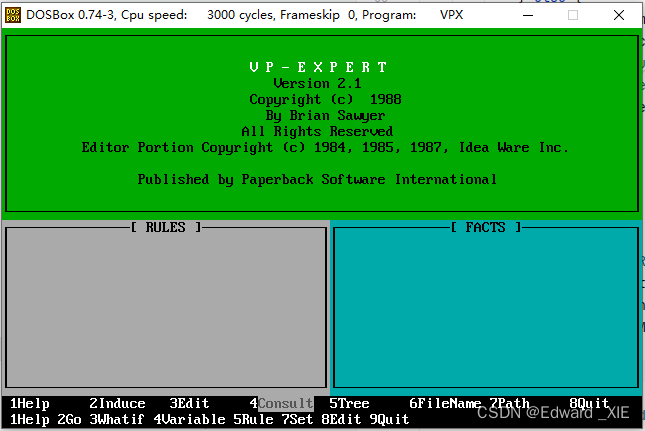Open the 3Edit menu option
Image resolution: width=645 pixels, height=431 pixels.
(189, 403)
